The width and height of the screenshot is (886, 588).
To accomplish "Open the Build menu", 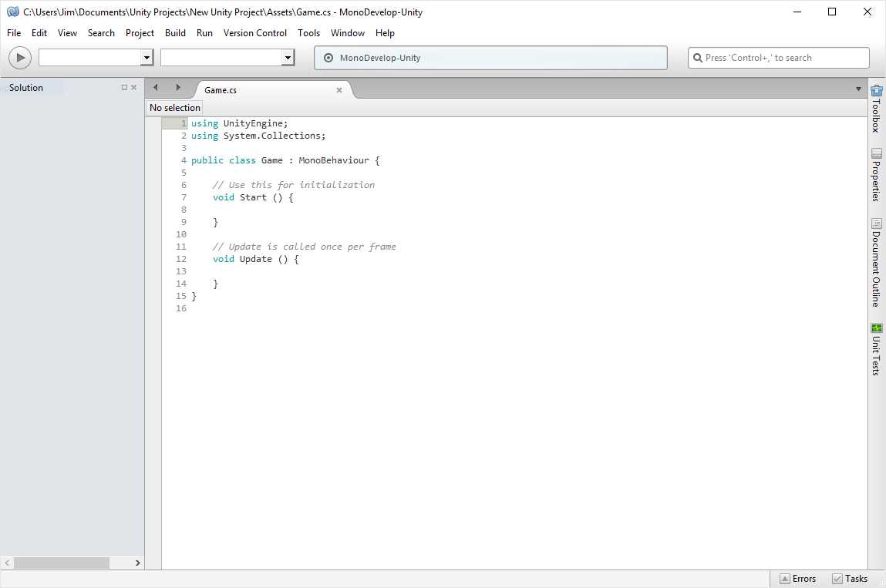I will (x=175, y=33).
